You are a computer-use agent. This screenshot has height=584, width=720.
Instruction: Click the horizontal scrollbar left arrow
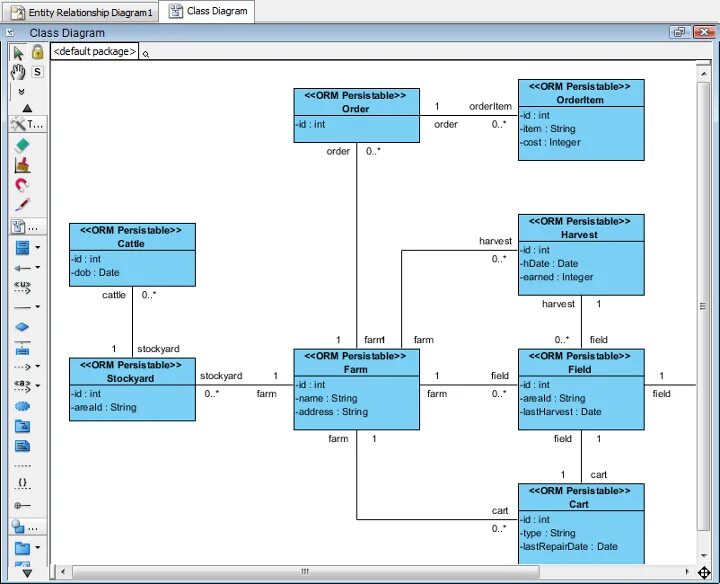[63, 572]
